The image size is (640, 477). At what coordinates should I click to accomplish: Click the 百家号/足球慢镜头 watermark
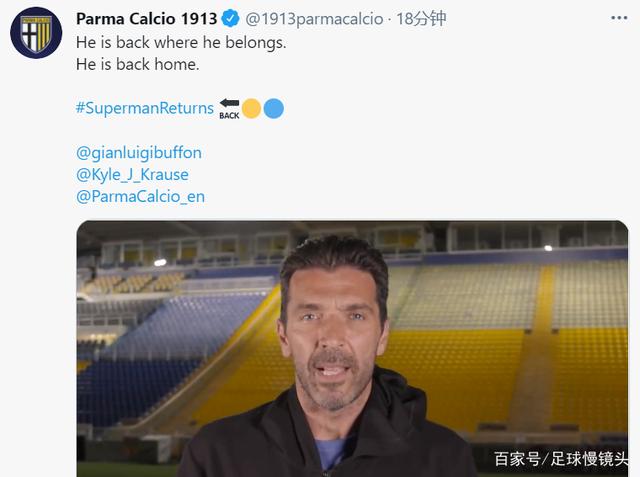click(x=561, y=459)
